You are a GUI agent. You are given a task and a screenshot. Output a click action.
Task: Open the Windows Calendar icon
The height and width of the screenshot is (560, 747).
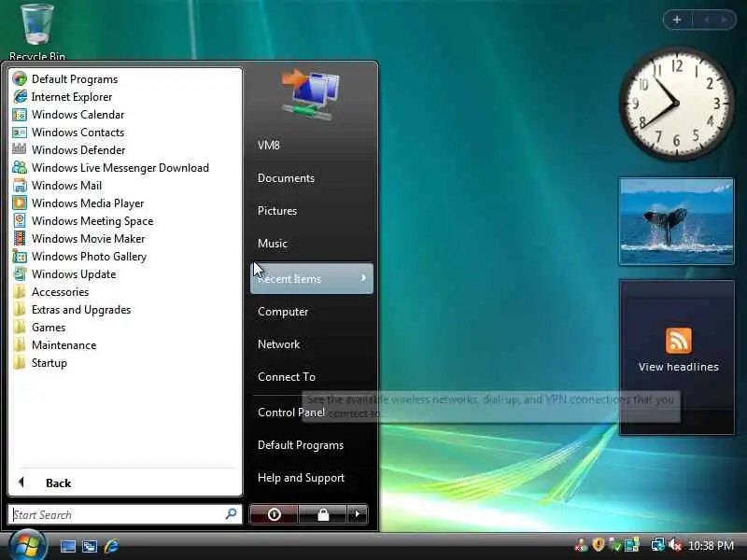[x=20, y=115]
